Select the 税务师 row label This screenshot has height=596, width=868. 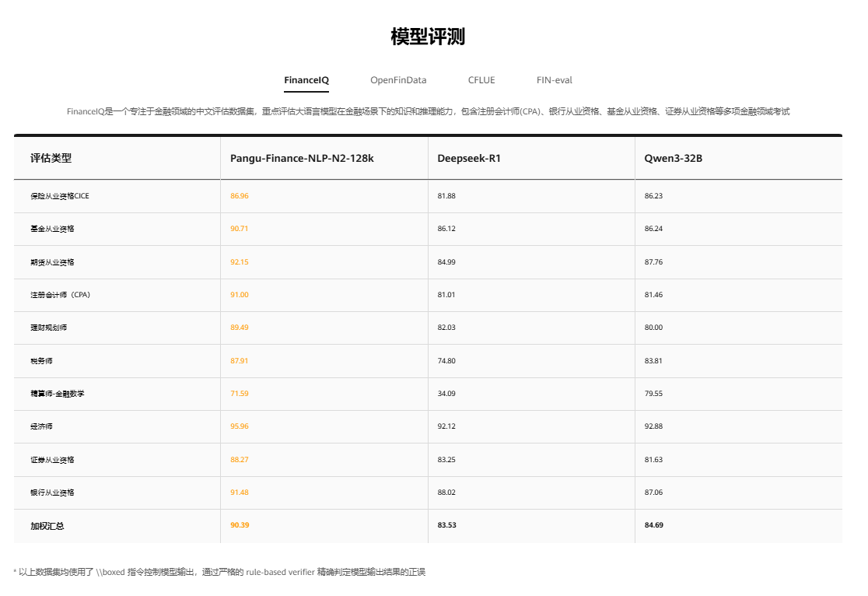click(41, 360)
